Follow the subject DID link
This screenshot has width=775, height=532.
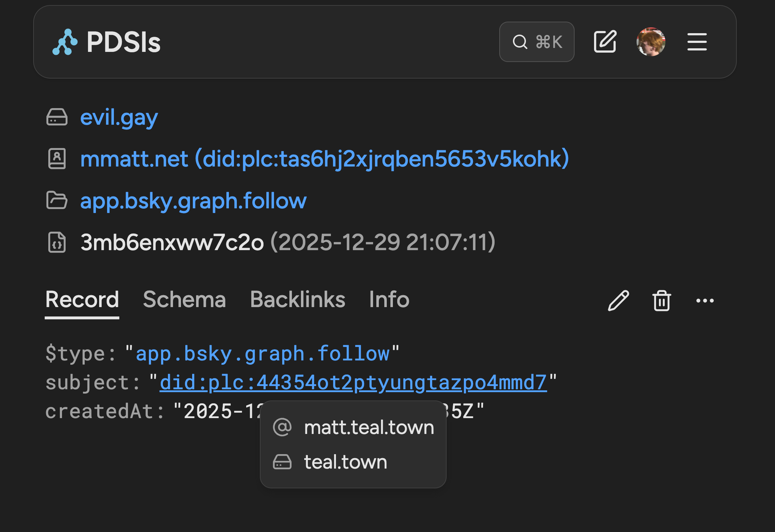pos(353,382)
